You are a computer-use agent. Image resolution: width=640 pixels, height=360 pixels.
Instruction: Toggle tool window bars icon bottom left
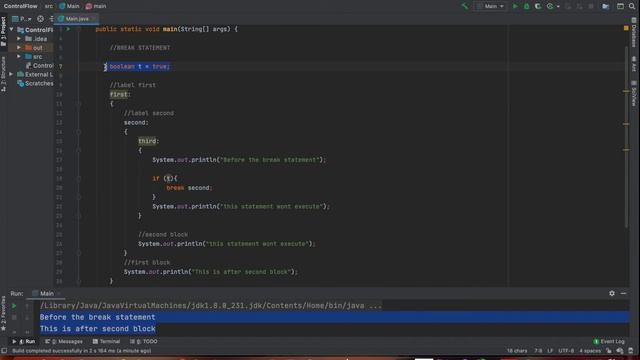coord(4,351)
